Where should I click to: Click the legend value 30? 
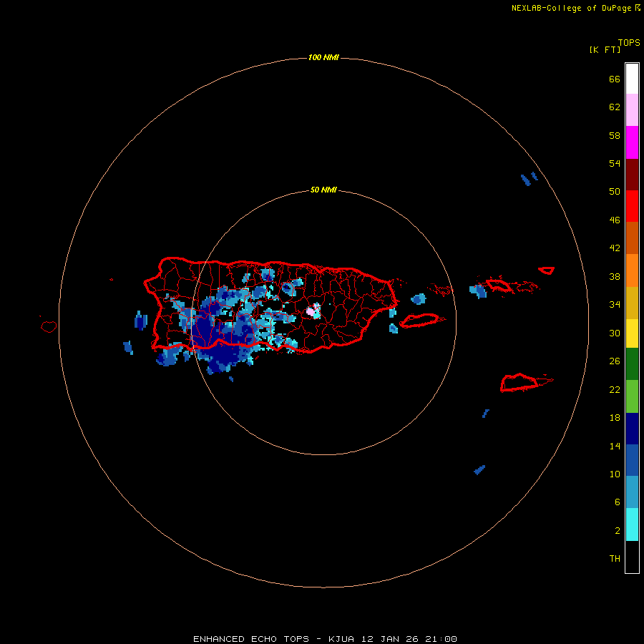615,333
